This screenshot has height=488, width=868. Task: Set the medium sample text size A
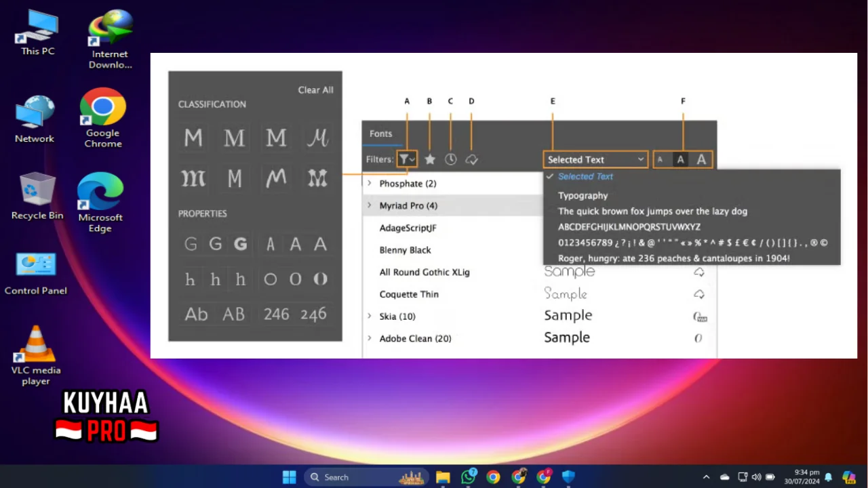(x=681, y=160)
